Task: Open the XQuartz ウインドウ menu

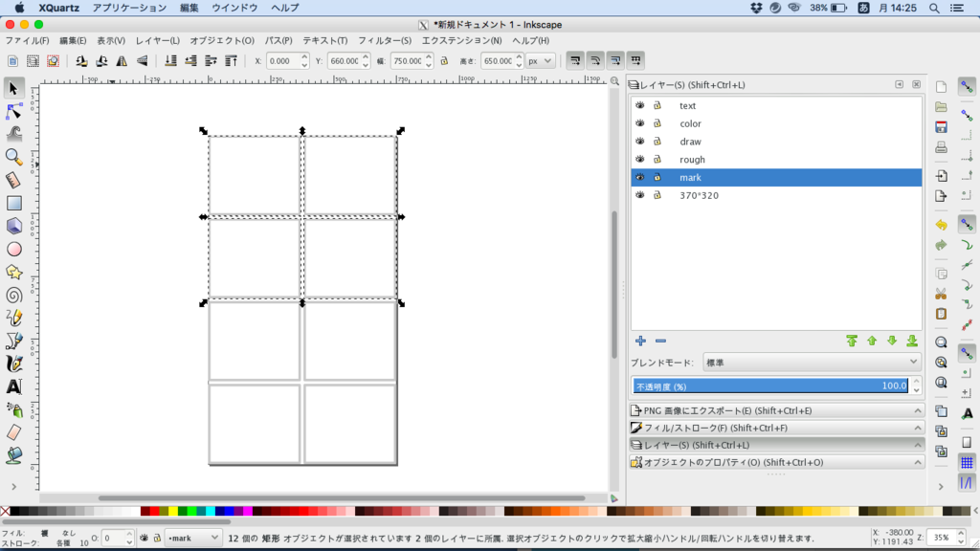Action: 234,8
